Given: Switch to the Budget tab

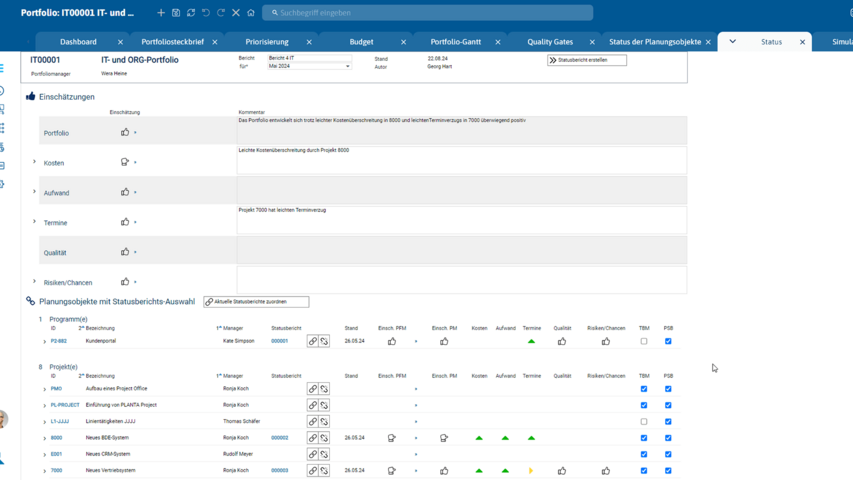Looking at the screenshot, I should pyautogui.click(x=361, y=42).
